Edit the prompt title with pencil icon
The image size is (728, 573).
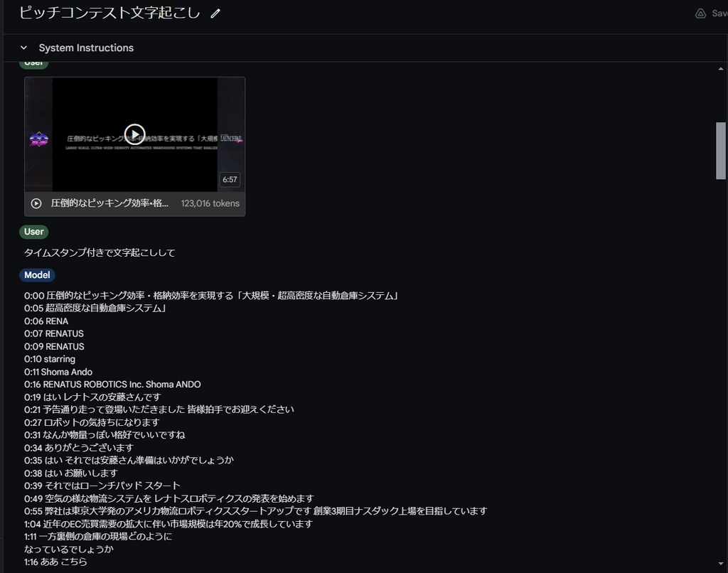215,14
